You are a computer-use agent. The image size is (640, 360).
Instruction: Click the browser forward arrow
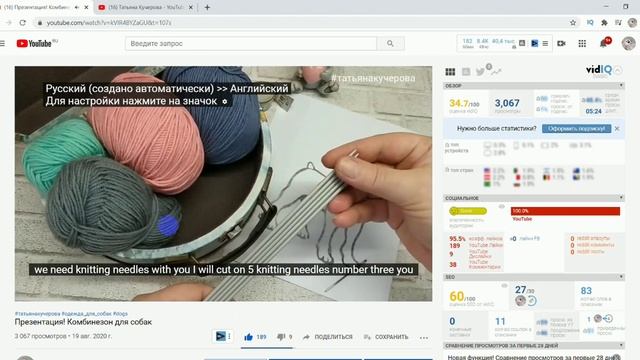click(x=9, y=23)
